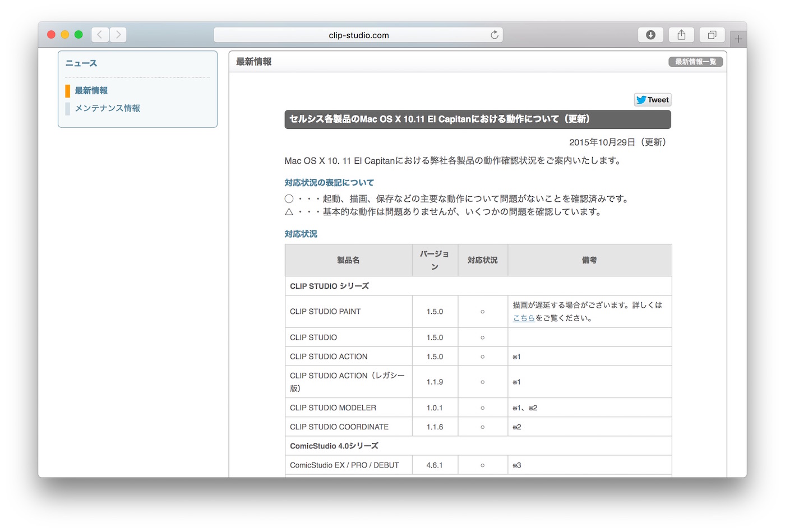Screen dimensions: 785x532
Task: Reload the clip-studio.com page
Action: click(495, 35)
